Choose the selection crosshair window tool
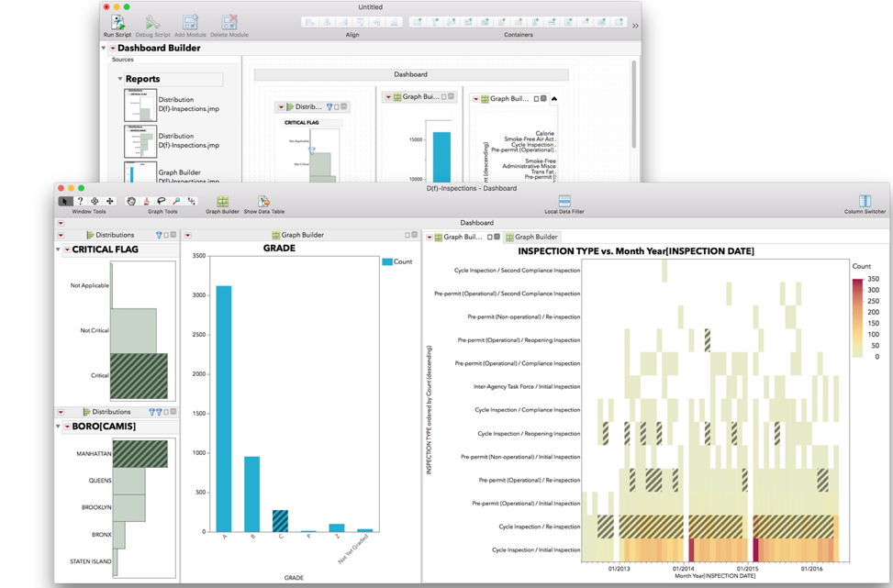 [95, 202]
